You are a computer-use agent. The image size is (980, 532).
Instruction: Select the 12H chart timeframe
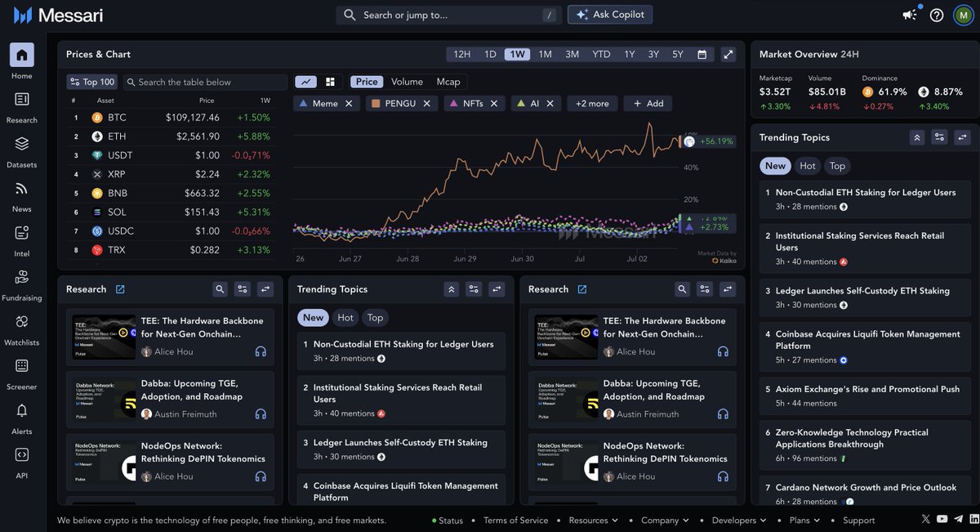click(461, 54)
